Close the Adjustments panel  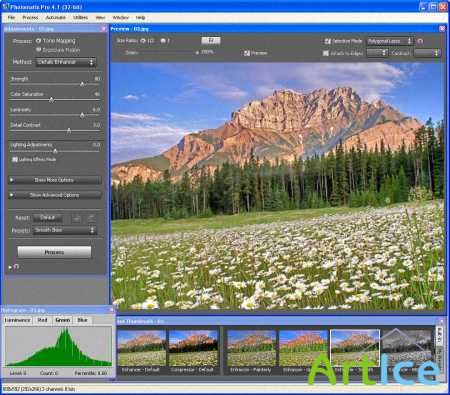(x=104, y=29)
